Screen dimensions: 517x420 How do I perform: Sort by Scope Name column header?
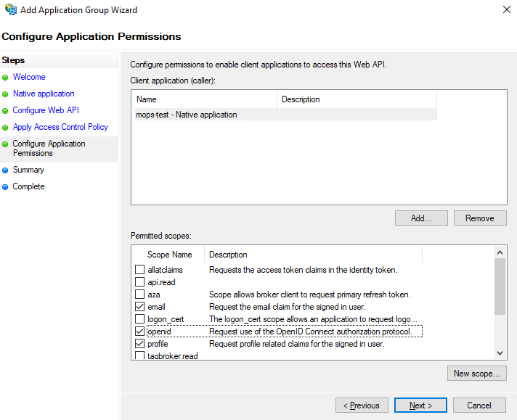(169, 255)
